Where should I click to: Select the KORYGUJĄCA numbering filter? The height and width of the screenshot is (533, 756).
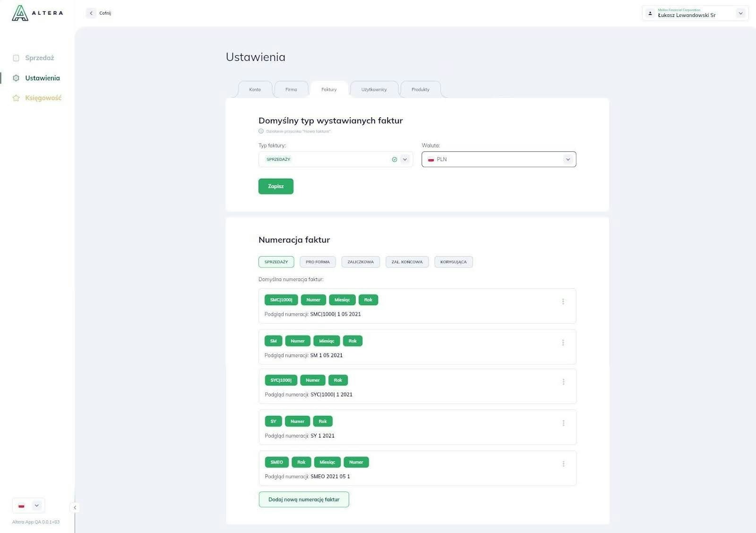click(x=454, y=262)
